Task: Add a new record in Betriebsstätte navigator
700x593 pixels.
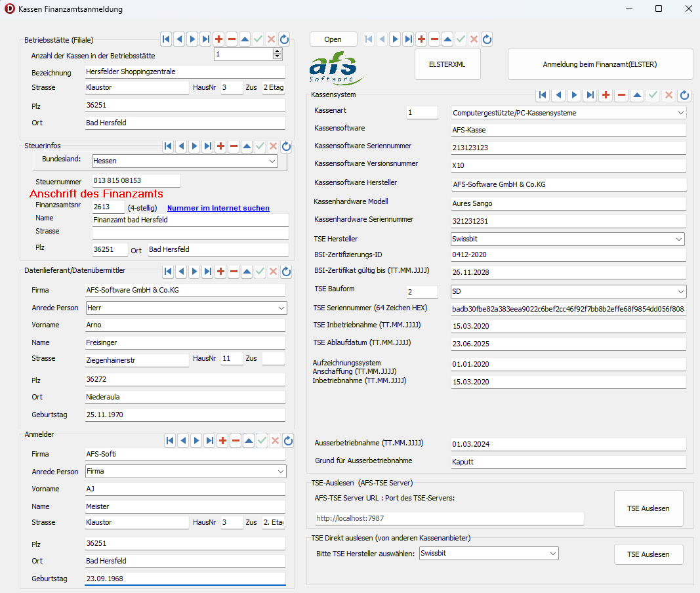Action: click(x=218, y=39)
